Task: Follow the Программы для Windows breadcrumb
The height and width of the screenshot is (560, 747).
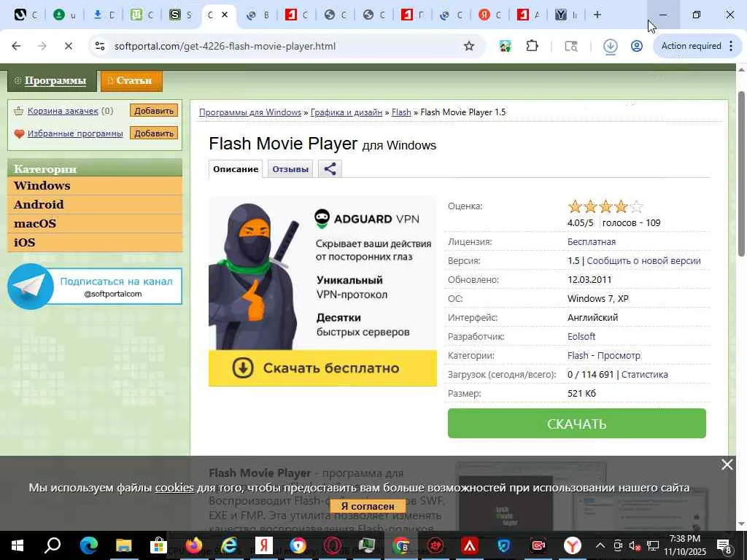Action: [250, 112]
